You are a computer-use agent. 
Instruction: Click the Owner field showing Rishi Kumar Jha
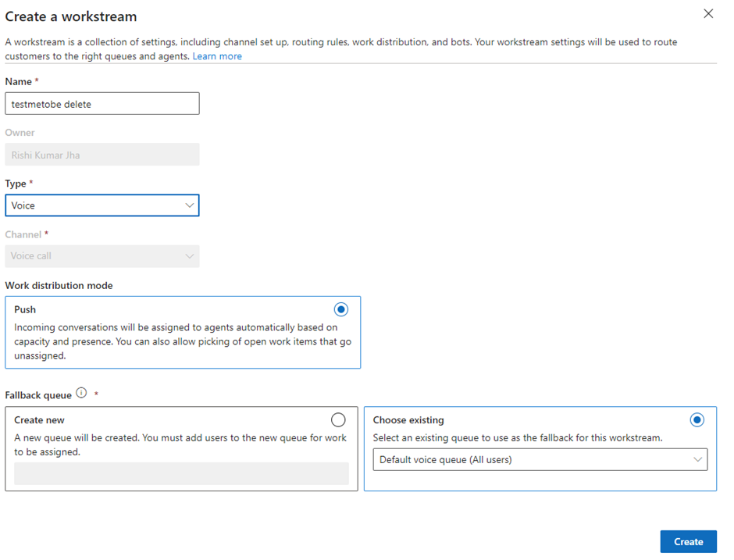tap(102, 155)
